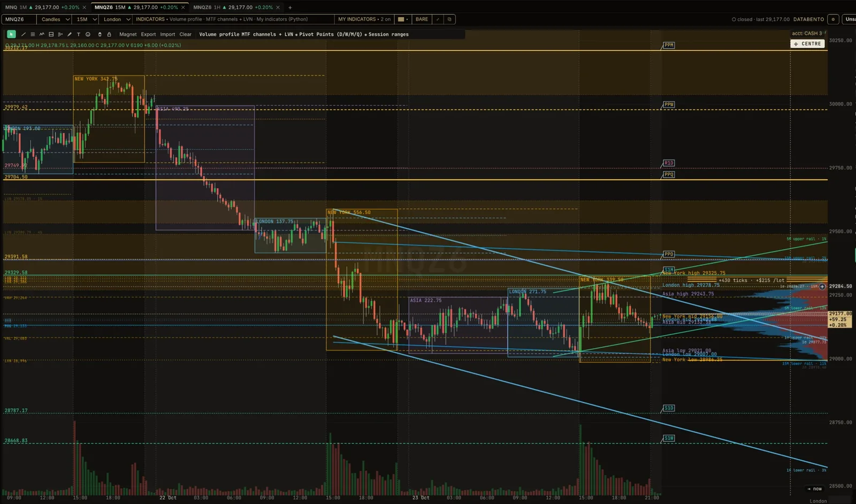Screen dimensions: 856x504
Task: Click the trash delete drawings icon
Action: point(100,34)
